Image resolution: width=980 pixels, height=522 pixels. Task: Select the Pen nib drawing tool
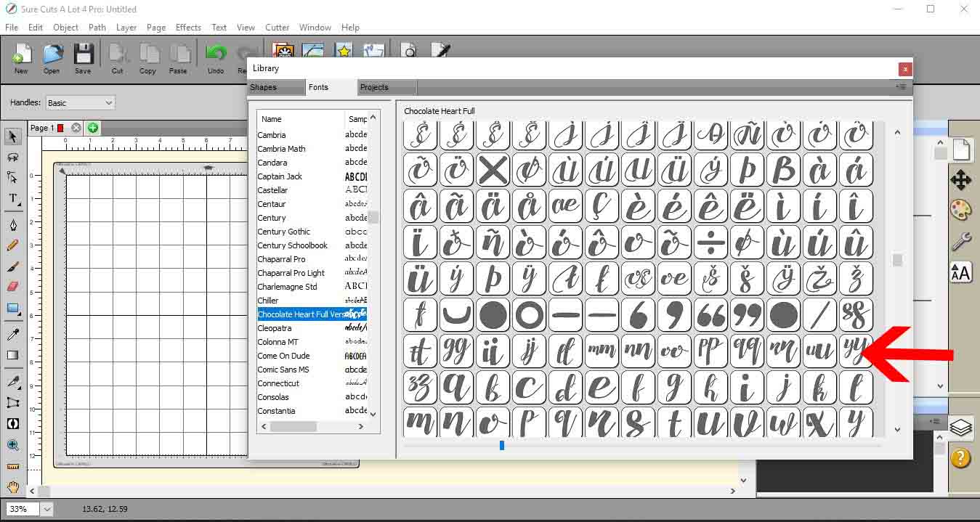(x=12, y=225)
